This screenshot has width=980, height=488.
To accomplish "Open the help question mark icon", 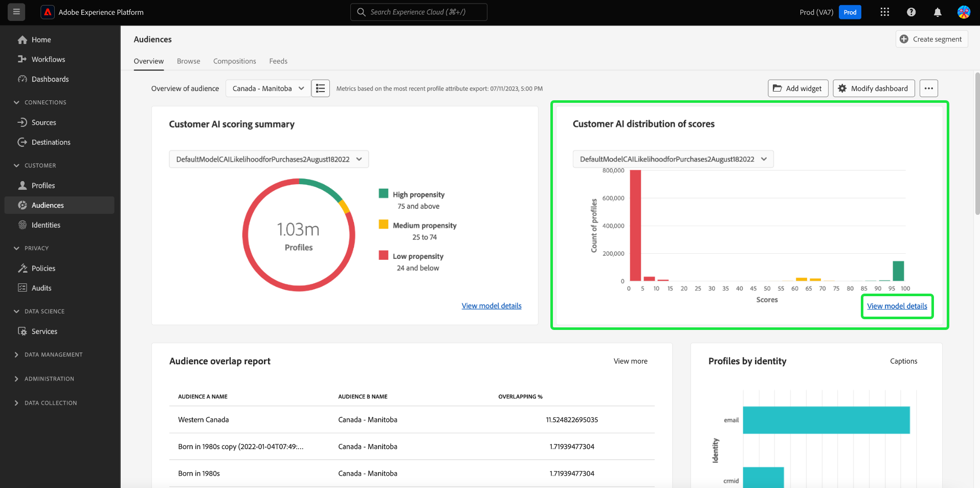I will (911, 12).
